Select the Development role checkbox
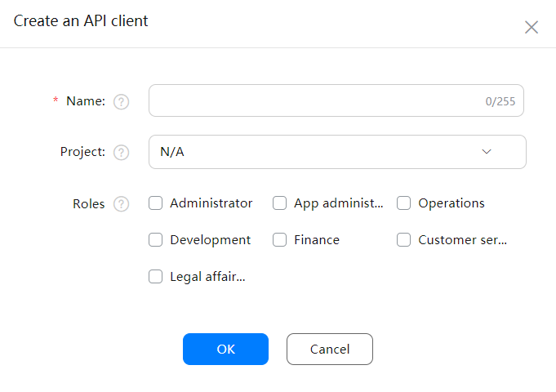This screenshot has height=392, width=556. [156, 240]
